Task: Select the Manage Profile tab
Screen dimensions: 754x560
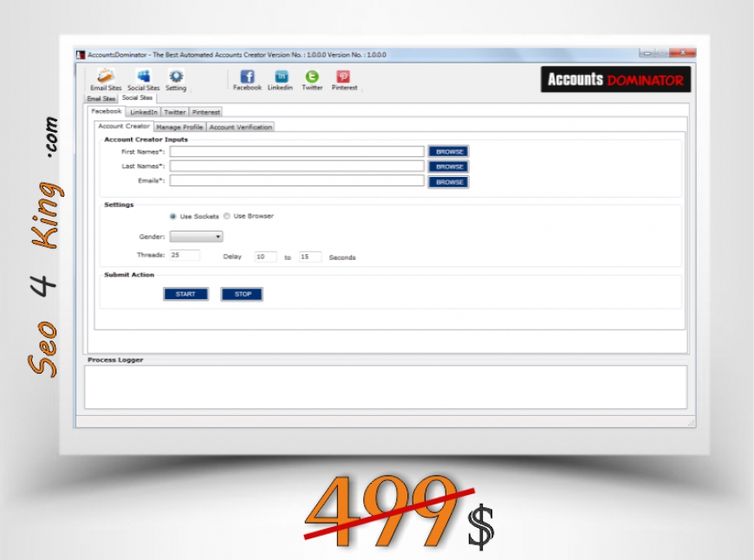Action: coord(179,127)
